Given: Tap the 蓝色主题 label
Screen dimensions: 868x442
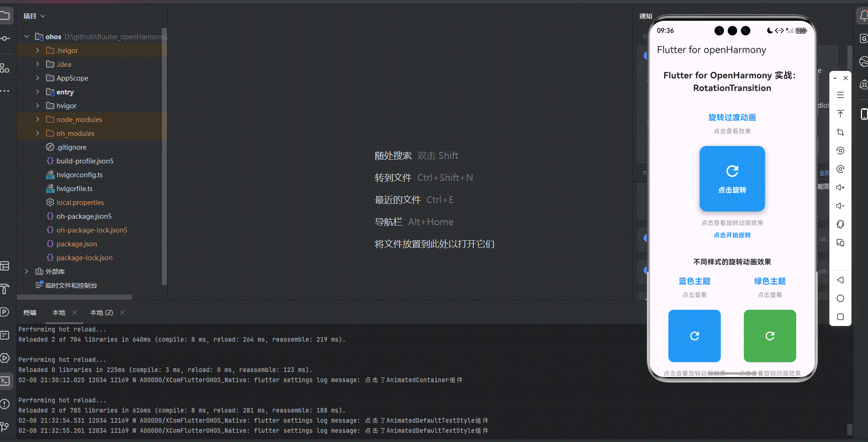Looking at the screenshot, I should tap(695, 281).
